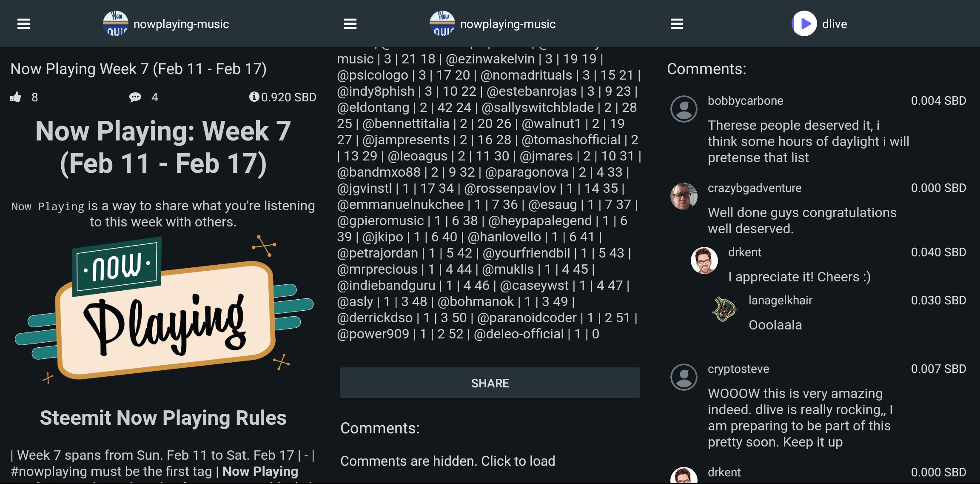Tap the thumbs-up like icon

[x=16, y=97]
